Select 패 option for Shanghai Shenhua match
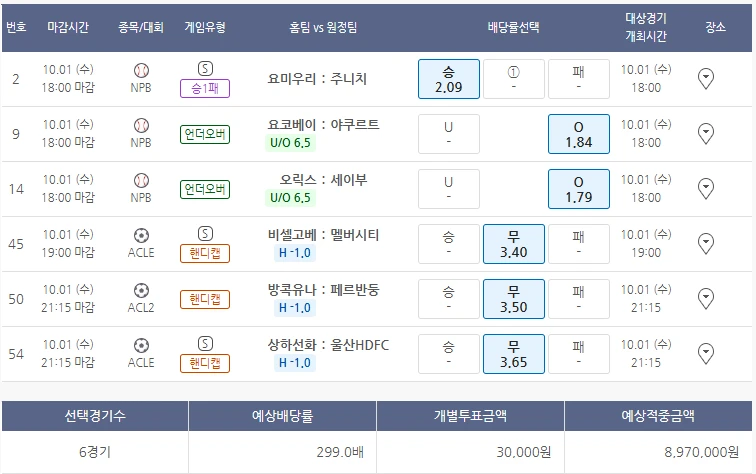 tap(578, 353)
